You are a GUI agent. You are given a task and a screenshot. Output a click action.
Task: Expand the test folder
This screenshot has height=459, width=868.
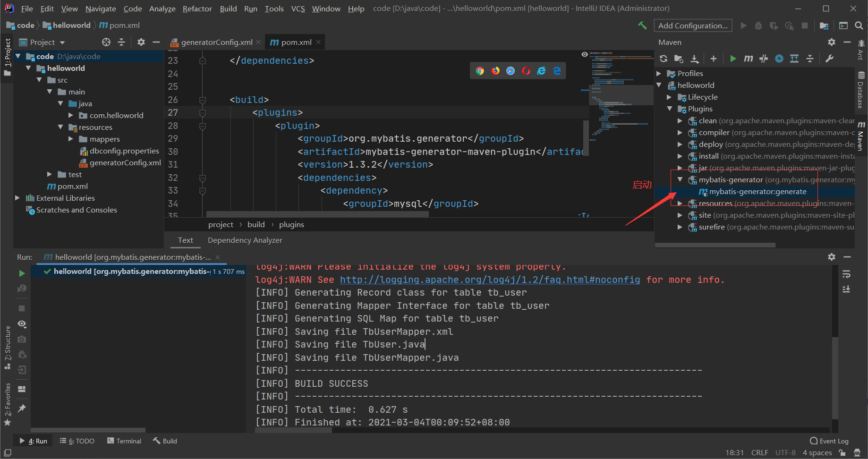50,174
